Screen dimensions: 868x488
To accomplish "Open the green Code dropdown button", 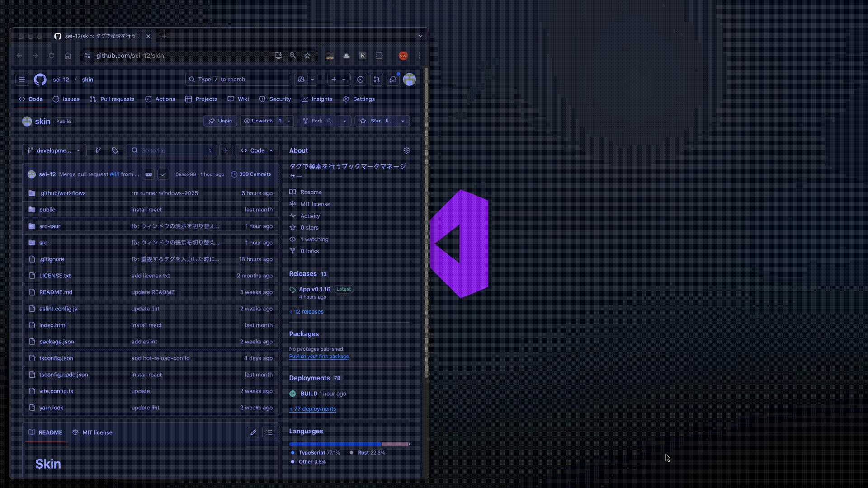I will 257,150.
